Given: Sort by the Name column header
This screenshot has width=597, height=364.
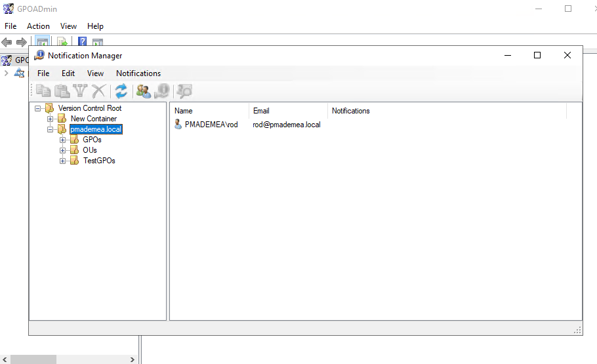Looking at the screenshot, I should click(209, 111).
